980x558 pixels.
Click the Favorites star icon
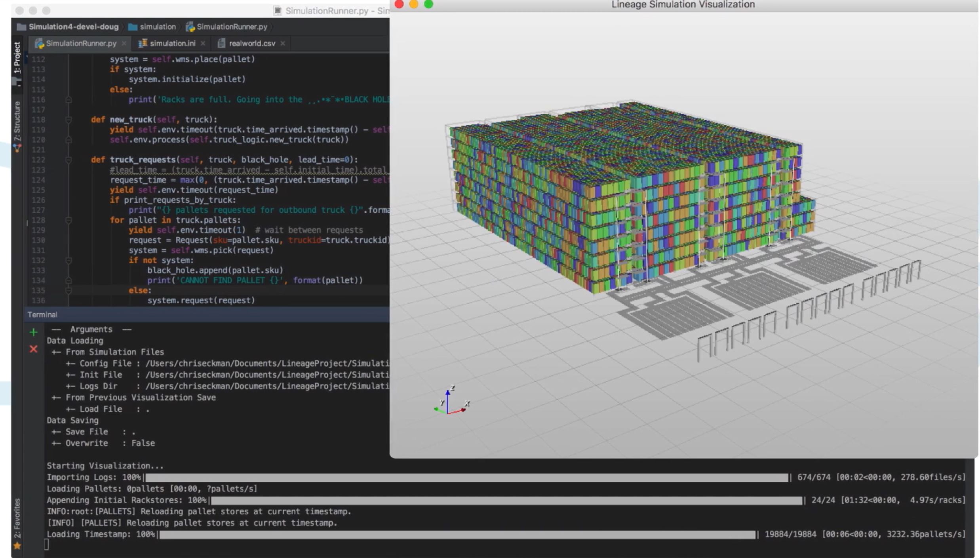pyautogui.click(x=17, y=546)
